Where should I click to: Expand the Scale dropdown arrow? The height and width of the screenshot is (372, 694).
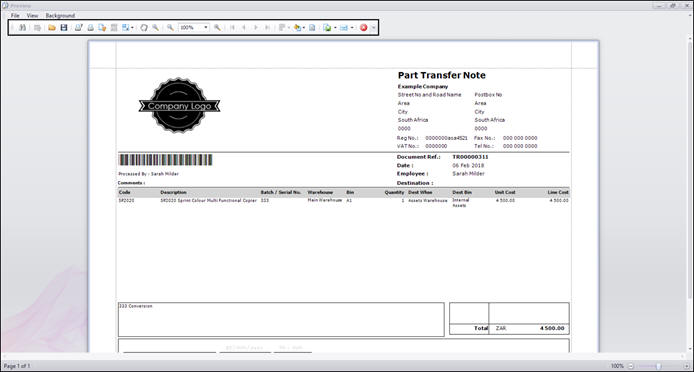(x=132, y=27)
